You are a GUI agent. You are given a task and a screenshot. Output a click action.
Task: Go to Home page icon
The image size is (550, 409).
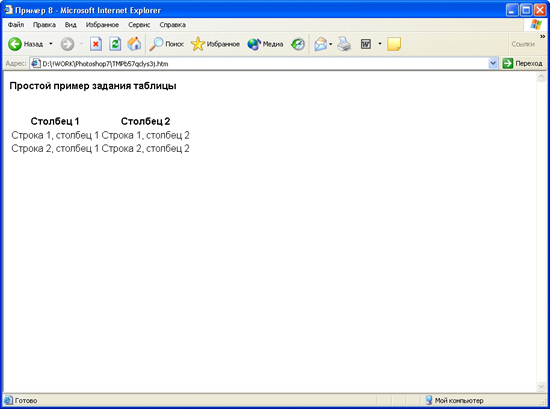[x=134, y=44]
